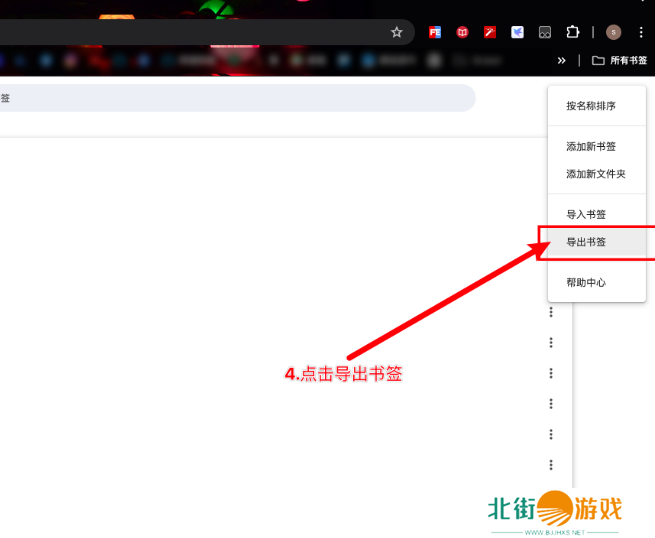Open the 所有书签 folder
655x538 pixels.
tap(612, 60)
